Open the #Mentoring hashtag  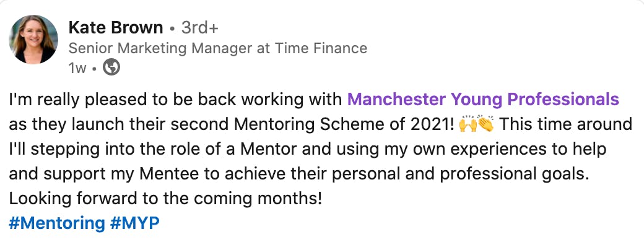57,223
